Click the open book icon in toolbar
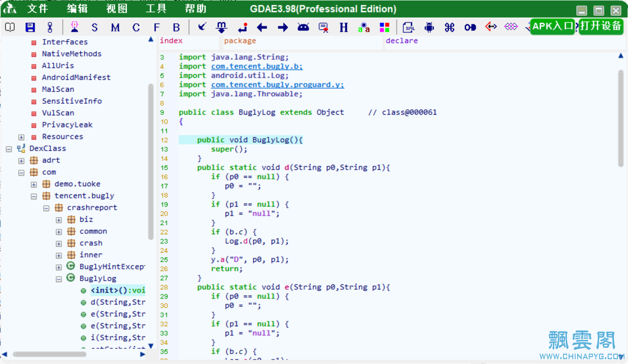628x364 pixels. point(10,28)
